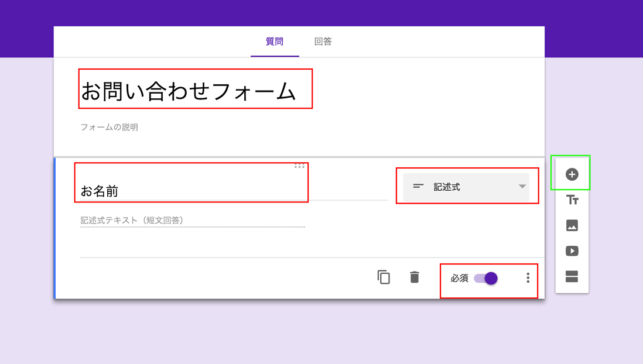The width and height of the screenshot is (643, 364).
Task: Switch to the 回答 tab
Action: coord(323,42)
